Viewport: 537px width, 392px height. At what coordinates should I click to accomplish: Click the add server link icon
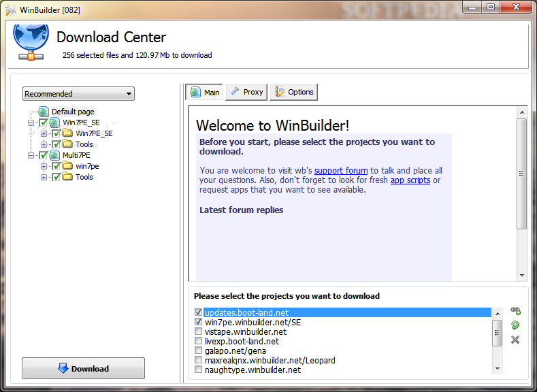pos(515,310)
